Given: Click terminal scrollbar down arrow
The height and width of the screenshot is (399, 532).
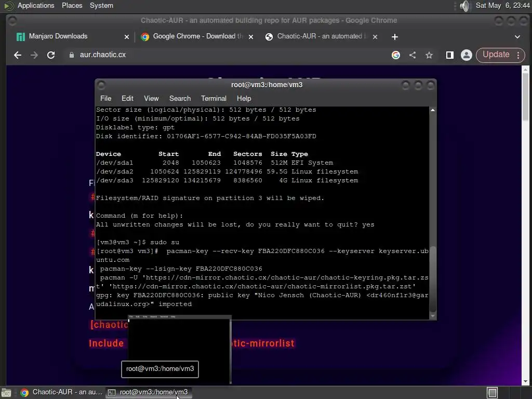Looking at the screenshot, I should (x=433, y=316).
